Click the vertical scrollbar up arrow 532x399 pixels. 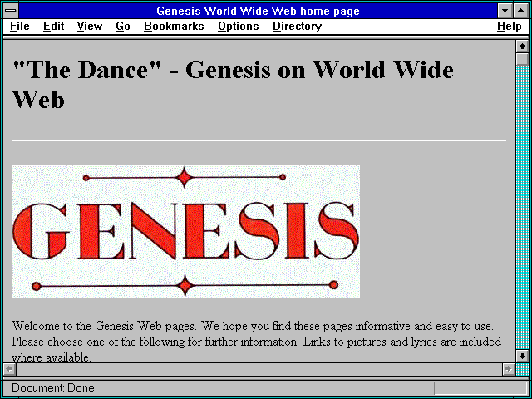coord(522,47)
